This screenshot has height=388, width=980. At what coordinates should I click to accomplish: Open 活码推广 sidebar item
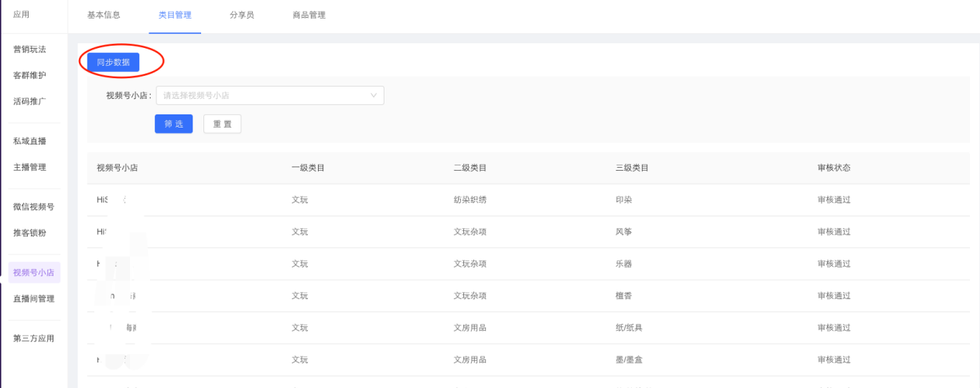[29, 101]
